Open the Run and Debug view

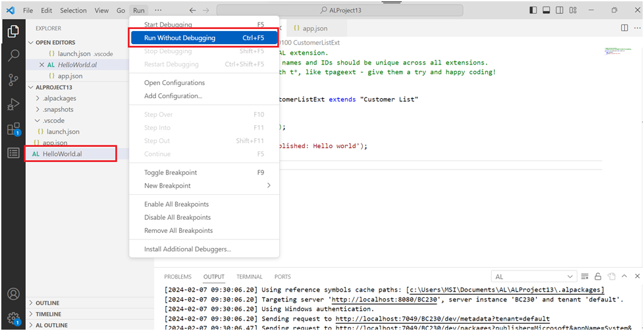point(13,104)
